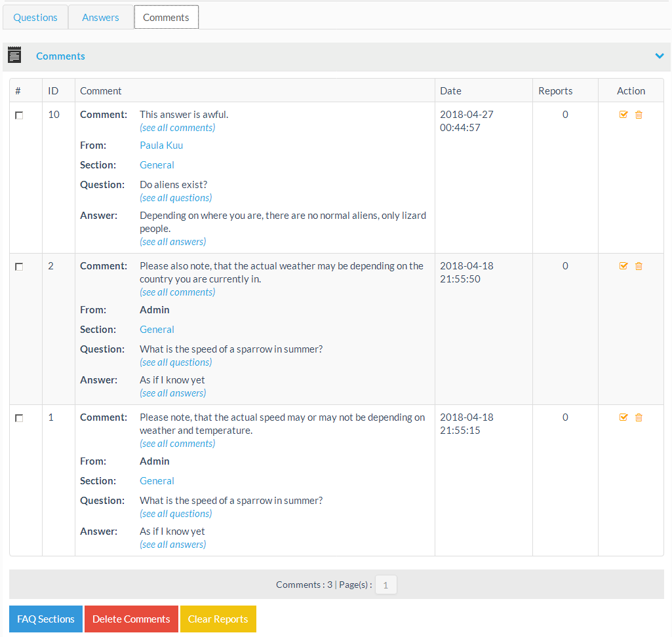The image size is (672, 637).
Task: Open Paula Kuu's user profile link
Action: click(161, 145)
